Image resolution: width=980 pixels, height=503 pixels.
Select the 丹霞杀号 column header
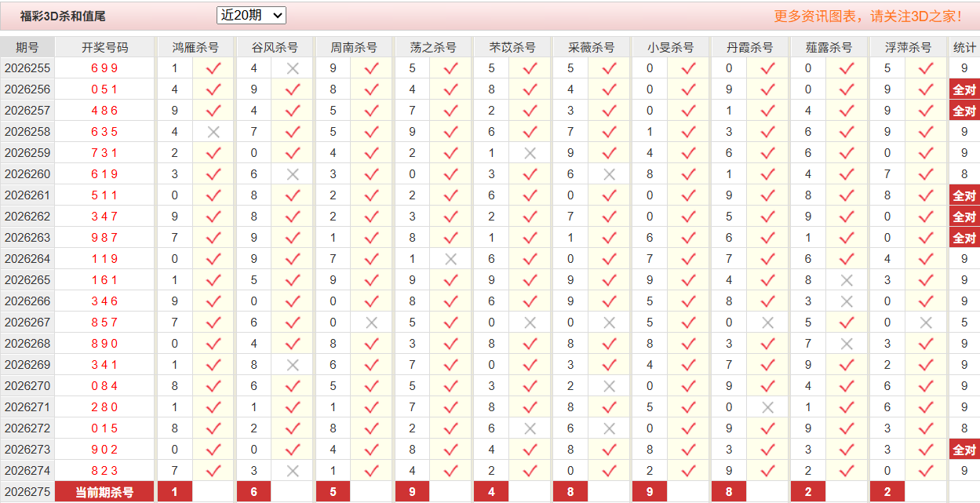[x=750, y=47]
